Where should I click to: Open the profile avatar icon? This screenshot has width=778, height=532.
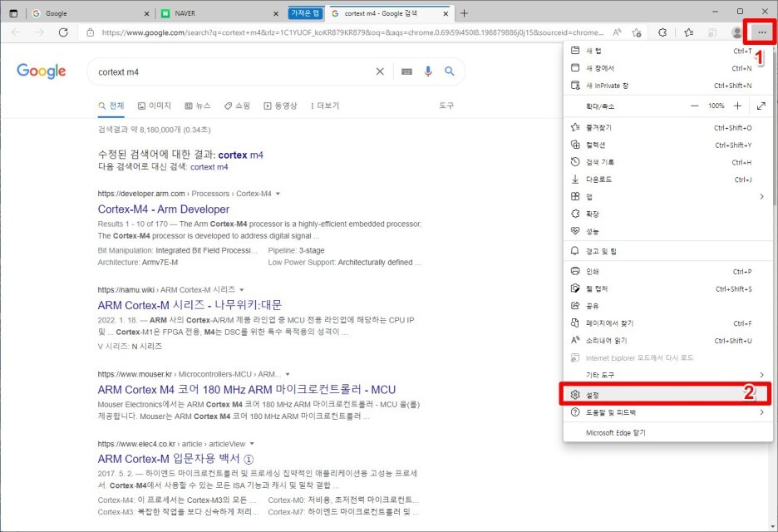point(736,32)
